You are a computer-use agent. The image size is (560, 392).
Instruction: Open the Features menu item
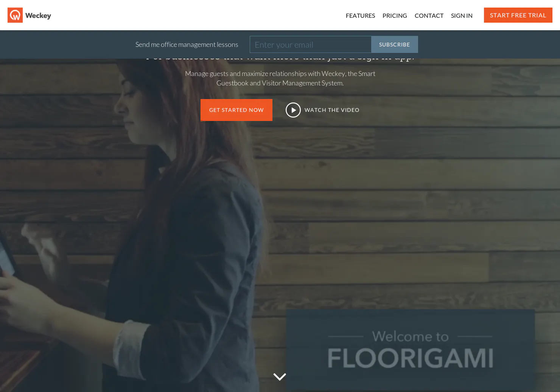tap(360, 15)
